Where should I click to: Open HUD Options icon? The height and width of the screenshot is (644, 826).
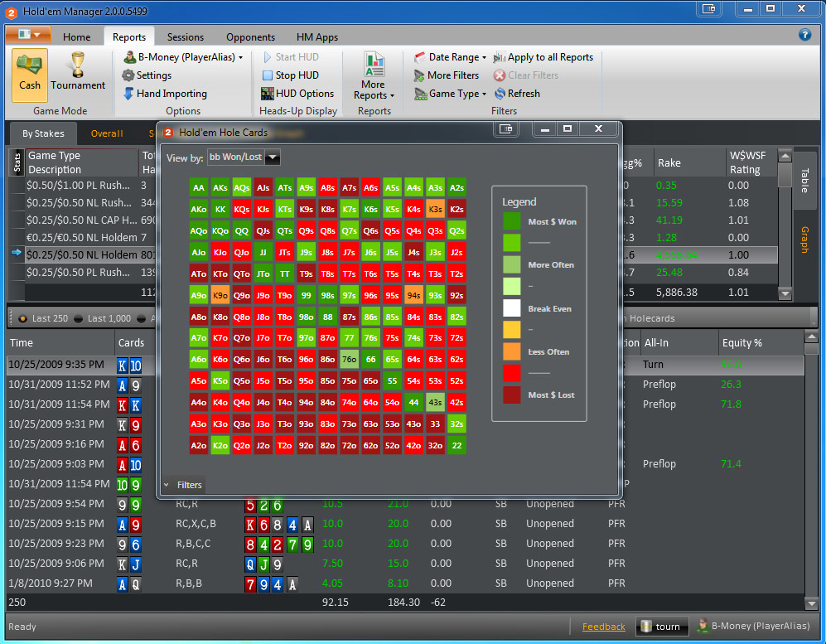(267, 94)
